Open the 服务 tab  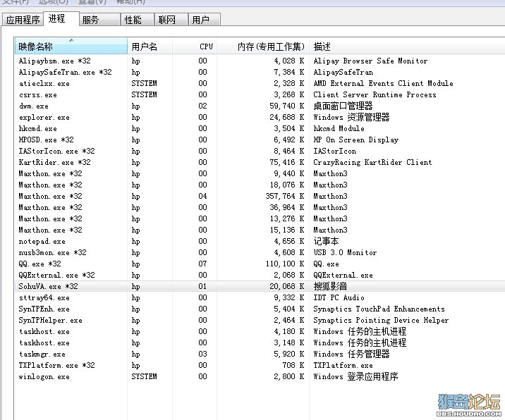[99, 20]
